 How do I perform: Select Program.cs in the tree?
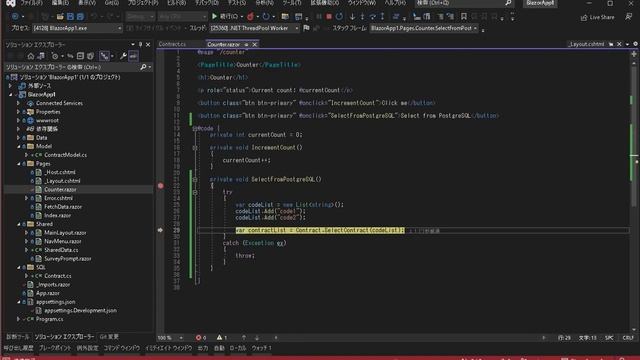tap(49, 319)
